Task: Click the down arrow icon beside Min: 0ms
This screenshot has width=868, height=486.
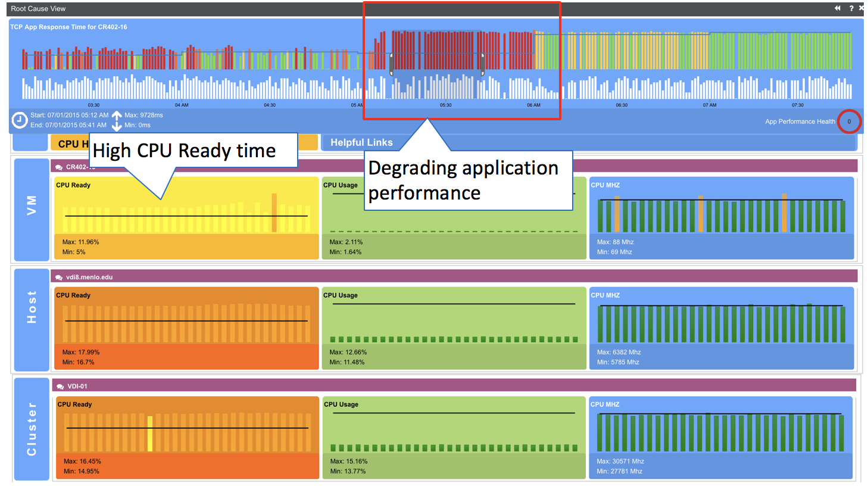Action: [x=117, y=126]
